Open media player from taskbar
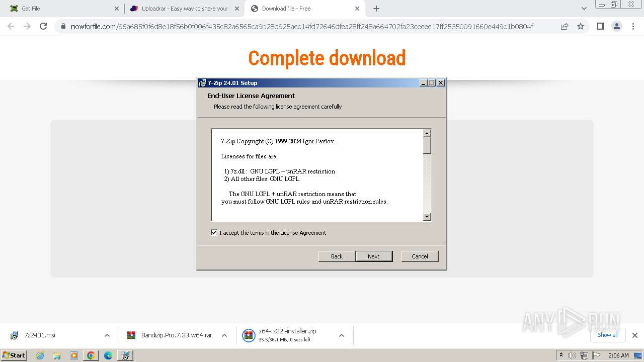Viewport: 644px width, 362px height. (74, 355)
